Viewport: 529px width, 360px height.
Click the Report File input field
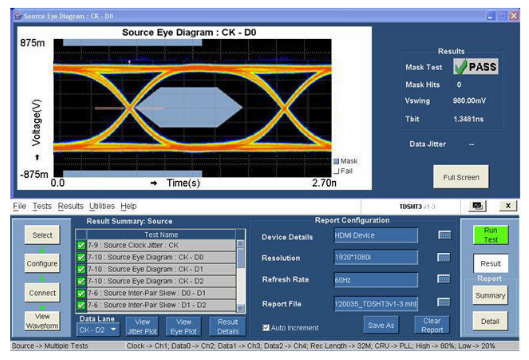pyautogui.click(x=376, y=304)
